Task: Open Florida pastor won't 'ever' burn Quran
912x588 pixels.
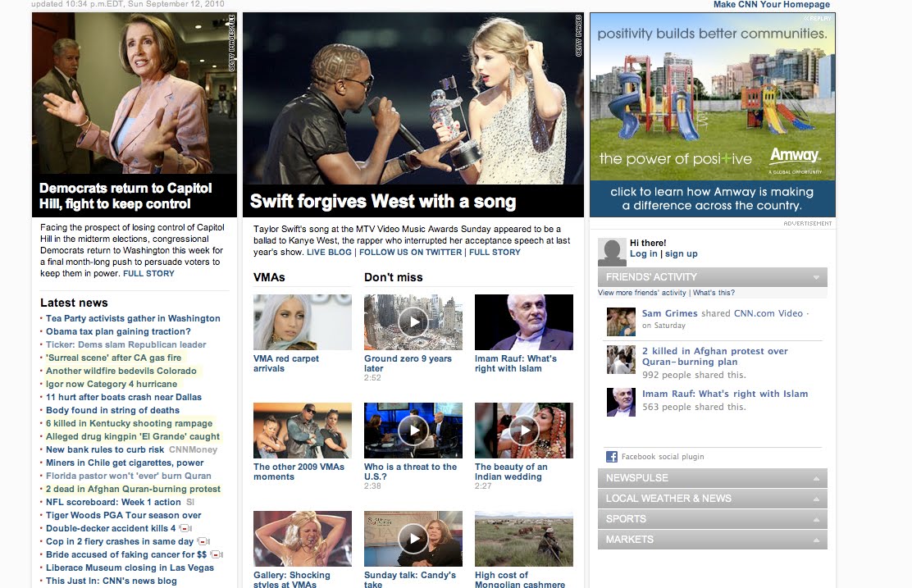Action: [x=129, y=476]
